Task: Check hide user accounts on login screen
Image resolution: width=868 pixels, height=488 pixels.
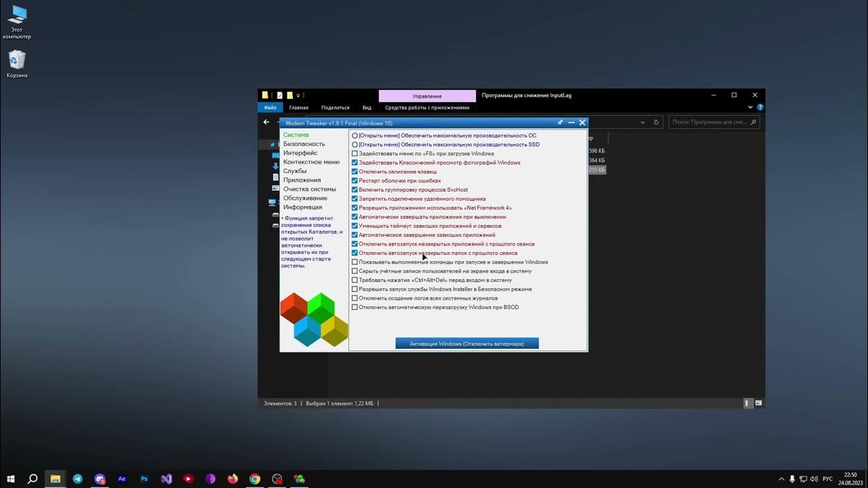Action: pyautogui.click(x=355, y=271)
